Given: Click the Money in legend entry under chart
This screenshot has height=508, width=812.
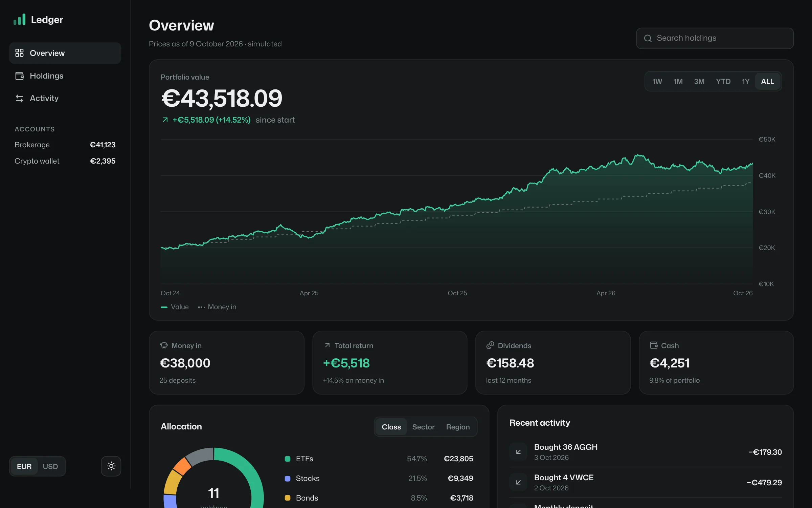Looking at the screenshot, I should pyautogui.click(x=217, y=307).
